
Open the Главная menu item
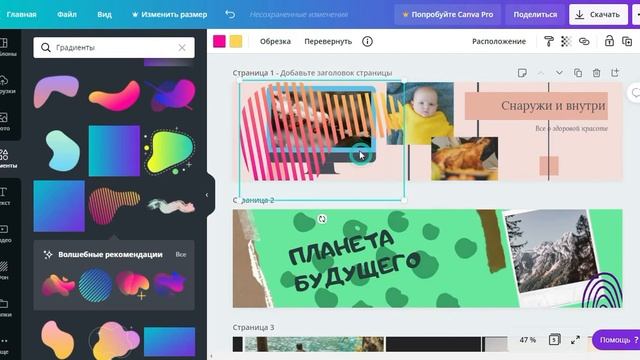[x=21, y=14]
